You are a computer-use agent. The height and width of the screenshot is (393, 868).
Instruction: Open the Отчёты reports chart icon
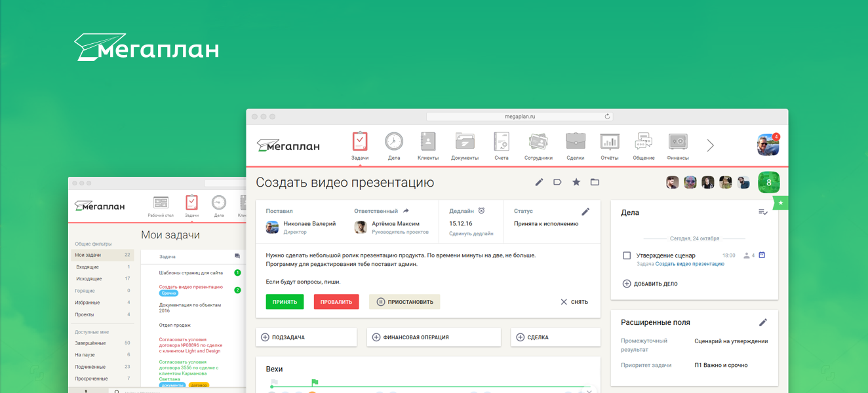coord(610,146)
